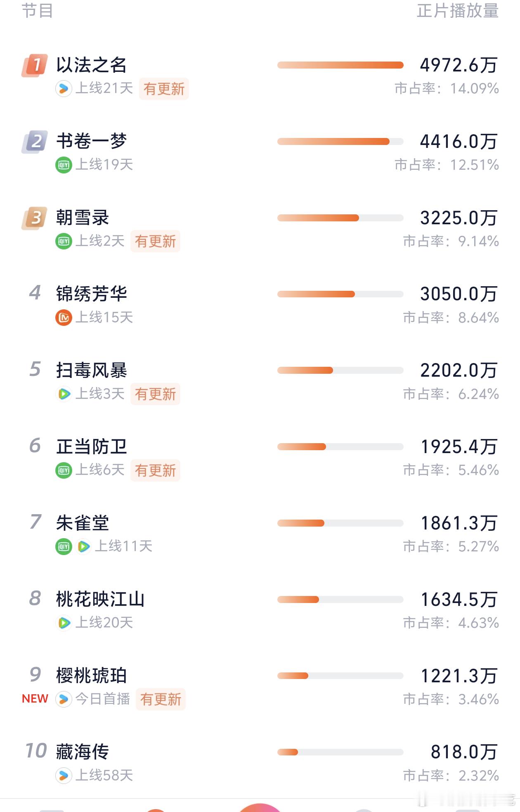Click the 4416.0万 play count value
This screenshot has height=812, width=520.
coord(459,142)
